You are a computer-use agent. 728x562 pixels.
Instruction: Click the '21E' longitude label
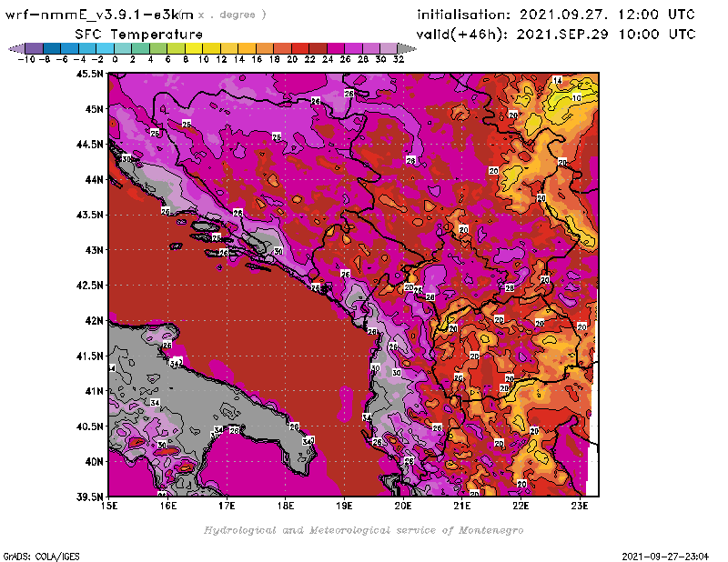tap(462, 506)
